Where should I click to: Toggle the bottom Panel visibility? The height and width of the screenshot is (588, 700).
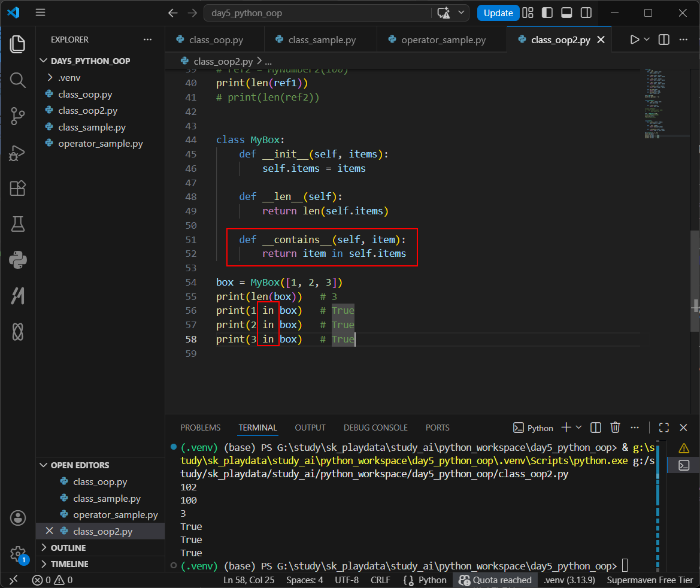coord(566,13)
